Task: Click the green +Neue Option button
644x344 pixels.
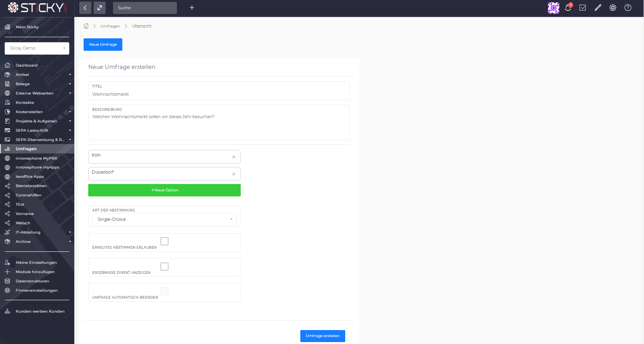Action: [164, 190]
